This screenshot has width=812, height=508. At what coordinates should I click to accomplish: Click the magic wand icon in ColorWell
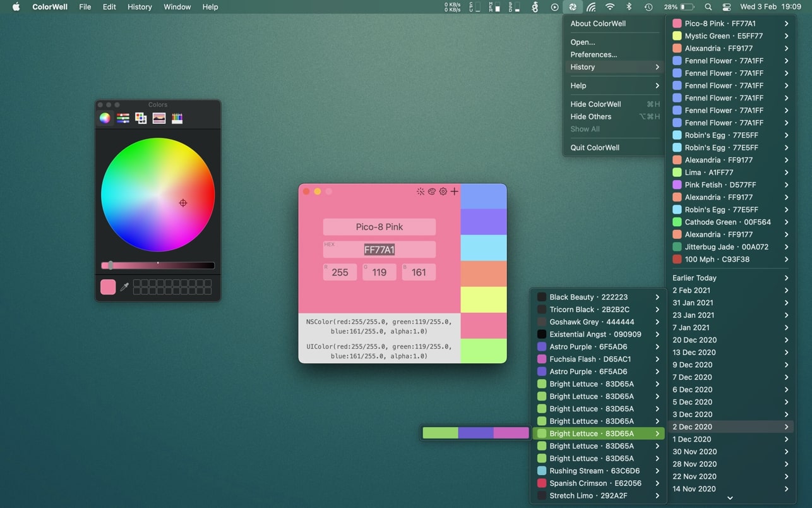[x=421, y=191]
